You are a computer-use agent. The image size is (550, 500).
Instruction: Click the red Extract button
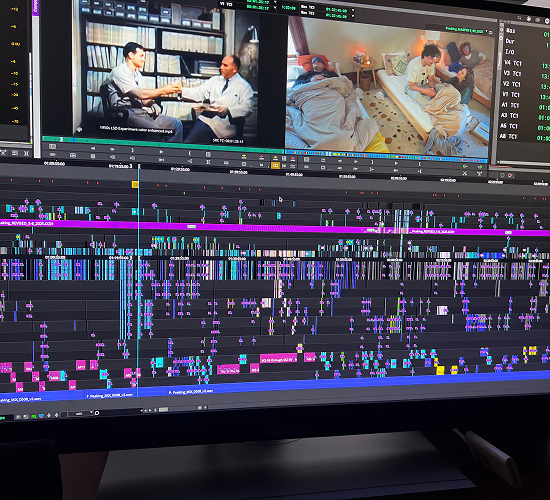click(293, 159)
